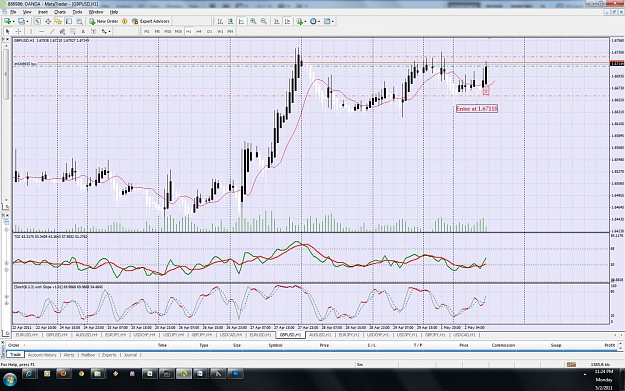
Task: Click the Enter at 1.67118 label
Action: (x=477, y=108)
